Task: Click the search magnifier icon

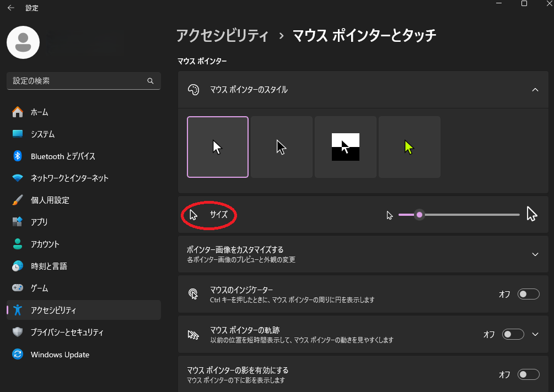Action: pyautogui.click(x=150, y=81)
